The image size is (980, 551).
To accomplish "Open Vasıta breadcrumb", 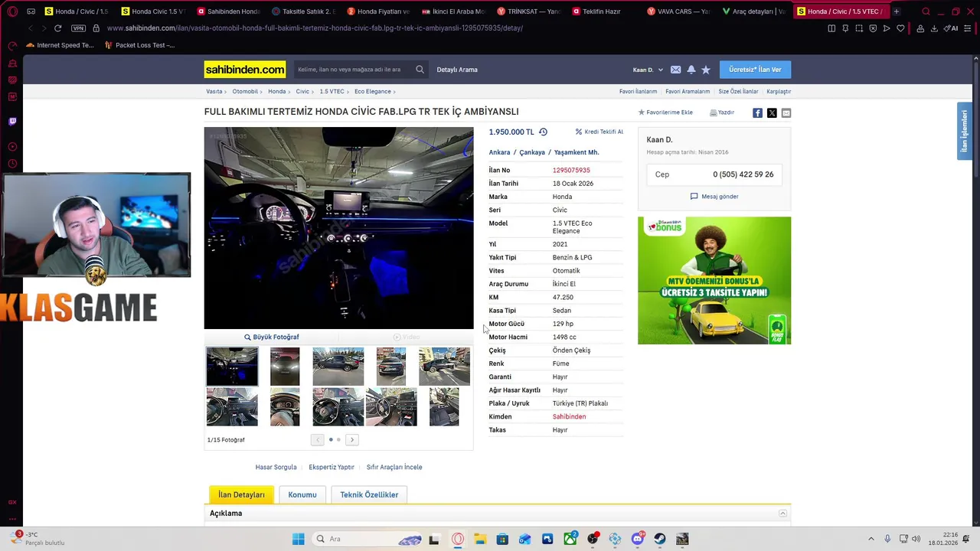I will point(214,91).
